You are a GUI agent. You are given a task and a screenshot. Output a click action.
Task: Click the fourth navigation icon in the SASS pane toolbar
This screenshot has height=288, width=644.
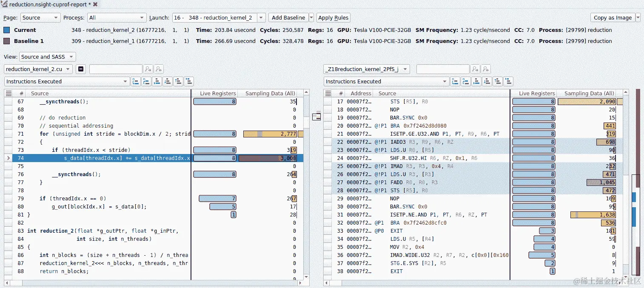pyautogui.click(x=487, y=81)
